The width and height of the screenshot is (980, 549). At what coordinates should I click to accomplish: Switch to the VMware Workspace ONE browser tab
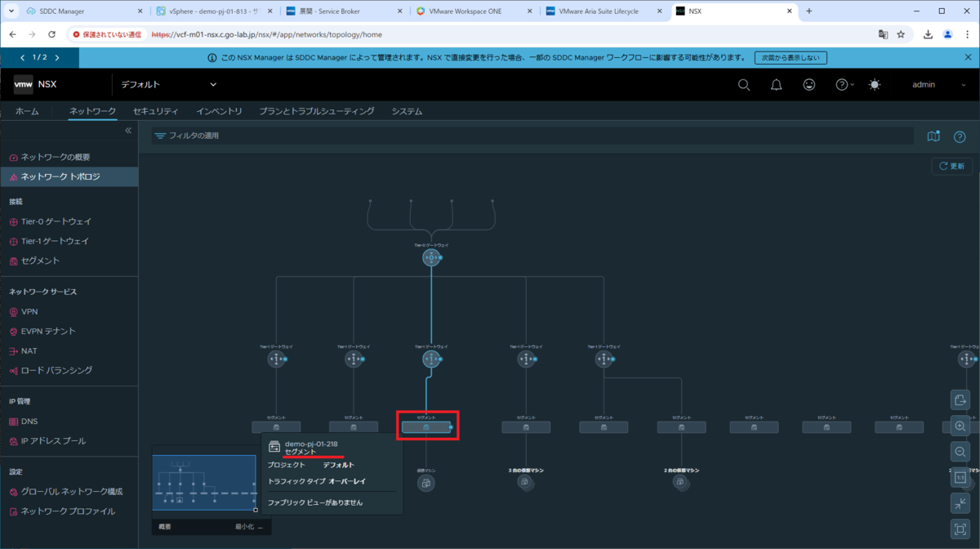click(x=474, y=11)
